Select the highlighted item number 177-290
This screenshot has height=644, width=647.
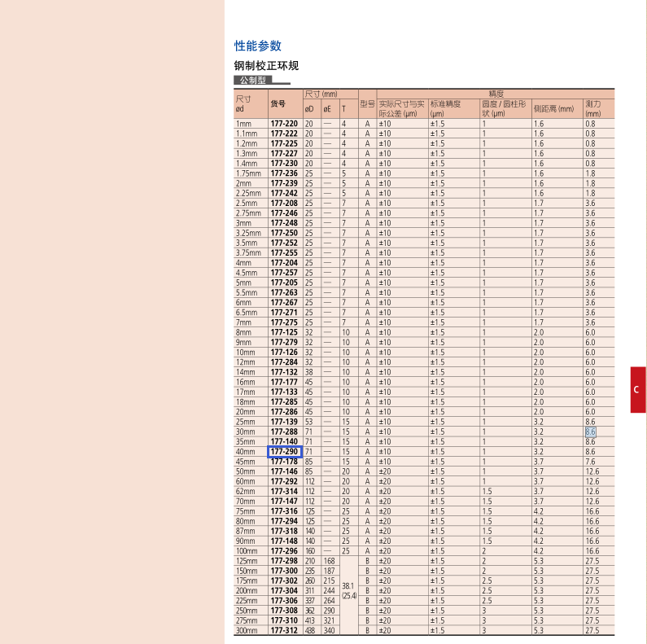tap(285, 452)
